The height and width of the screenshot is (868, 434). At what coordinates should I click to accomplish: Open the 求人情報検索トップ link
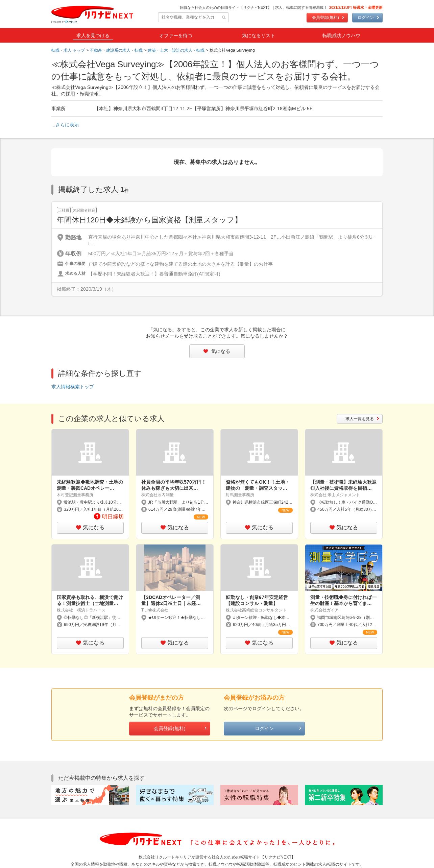[x=73, y=387]
